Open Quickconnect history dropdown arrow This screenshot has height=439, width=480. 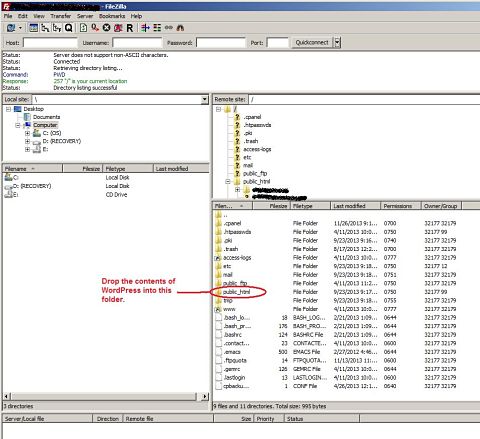pos(337,42)
